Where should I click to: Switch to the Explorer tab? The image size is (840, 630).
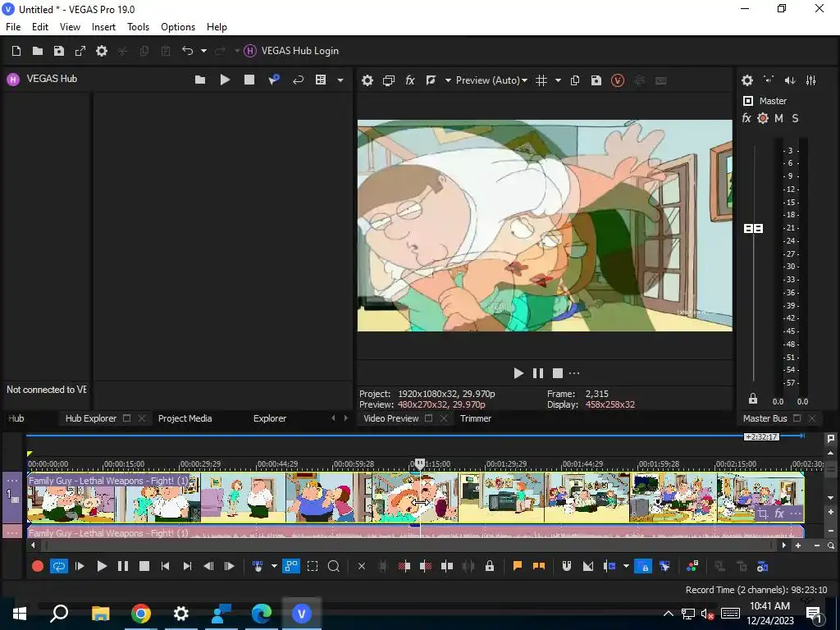270,418
